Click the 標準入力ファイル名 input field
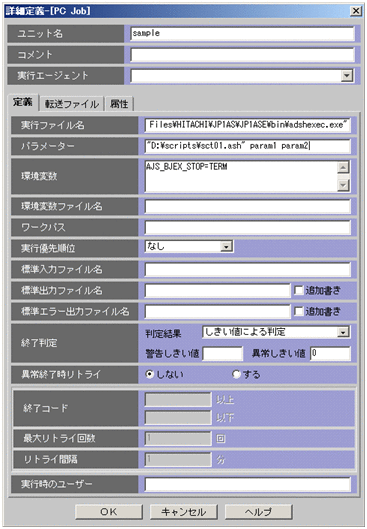 click(x=248, y=270)
